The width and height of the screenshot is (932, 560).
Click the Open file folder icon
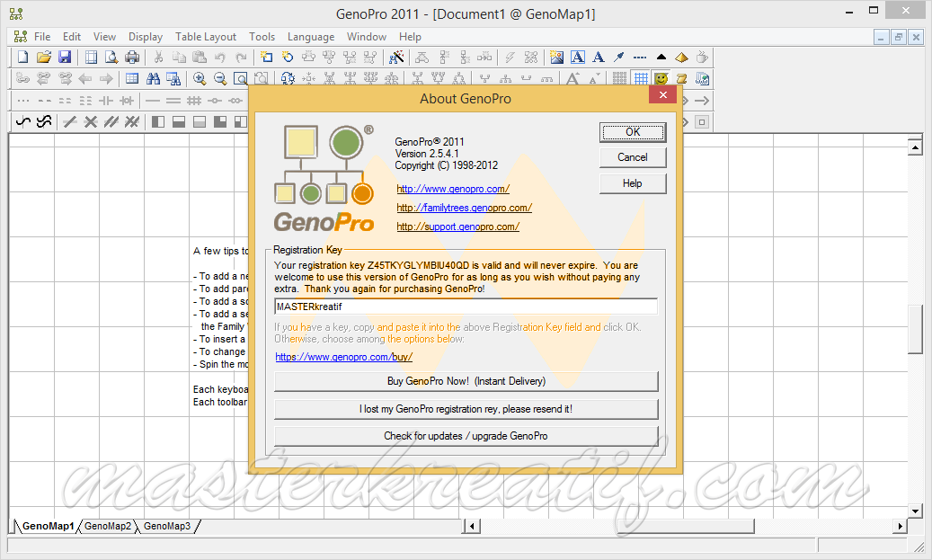(43, 57)
